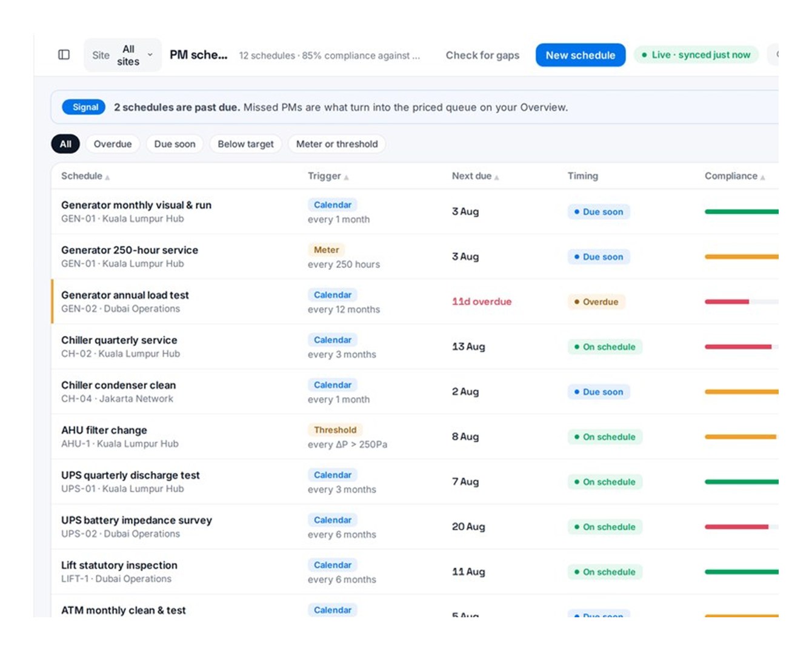Screen dimensions: 812x650
Task: Click Calendar badge for Generator annual load test
Action: click(332, 295)
